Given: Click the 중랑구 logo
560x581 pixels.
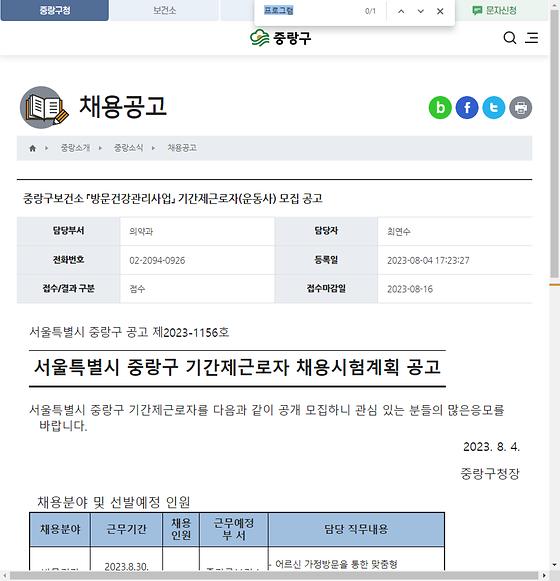Looking at the screenshot, I should 281,38.
